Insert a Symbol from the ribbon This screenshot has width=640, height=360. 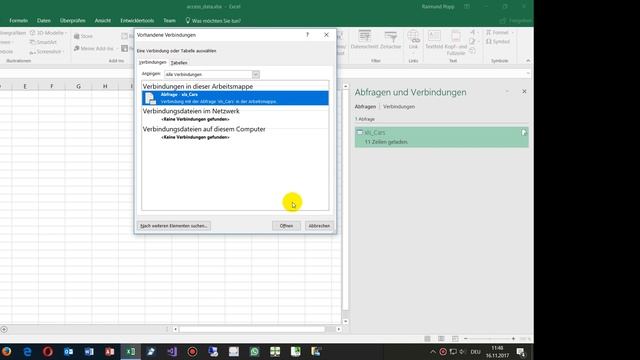pos(498,42)
